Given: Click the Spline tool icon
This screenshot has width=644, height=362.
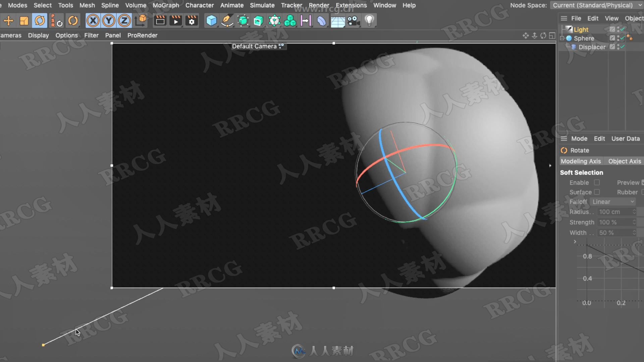Looking at the screenshot, I should [227, 20].
